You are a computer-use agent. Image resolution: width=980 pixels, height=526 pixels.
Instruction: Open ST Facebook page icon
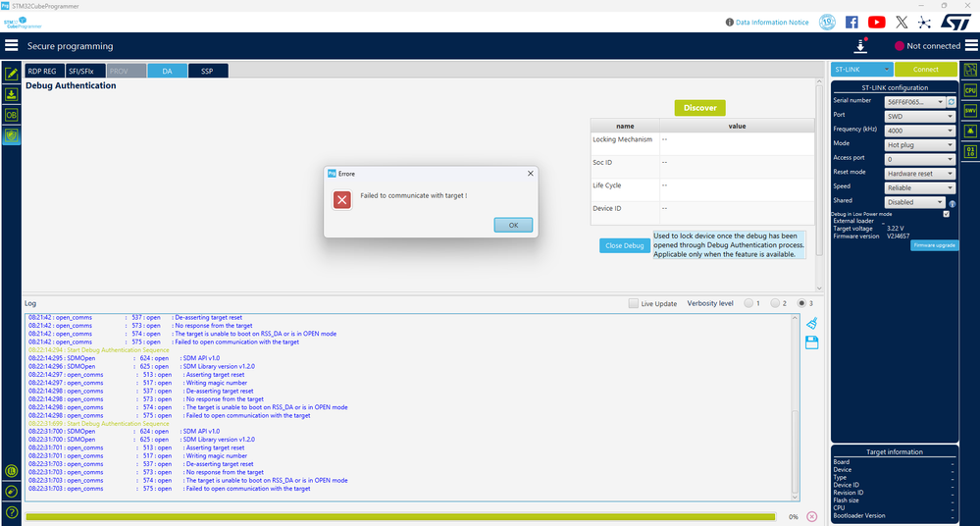pyautogui.click(x=851, y=23)
